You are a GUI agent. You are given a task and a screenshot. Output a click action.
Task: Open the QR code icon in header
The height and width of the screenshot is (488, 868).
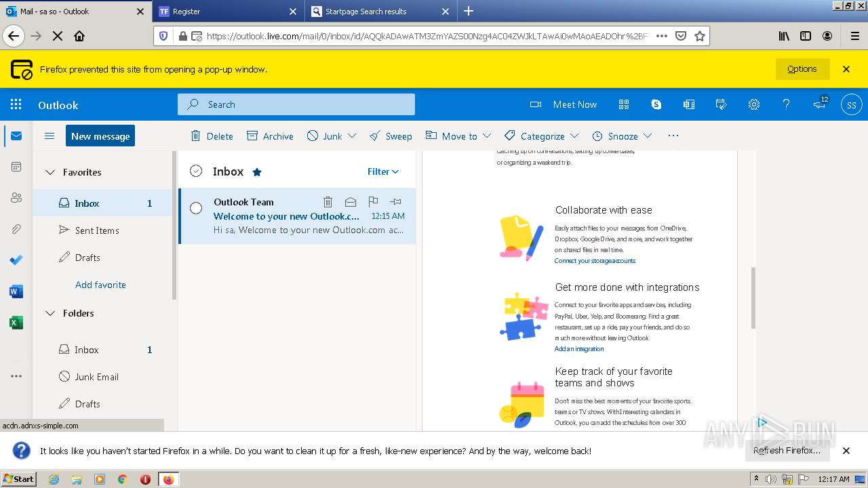coord(625,104)
